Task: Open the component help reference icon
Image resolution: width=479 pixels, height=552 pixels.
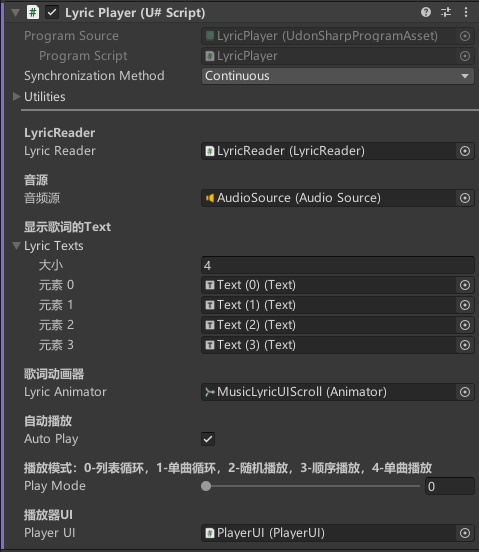Action: tap(426, 12)
